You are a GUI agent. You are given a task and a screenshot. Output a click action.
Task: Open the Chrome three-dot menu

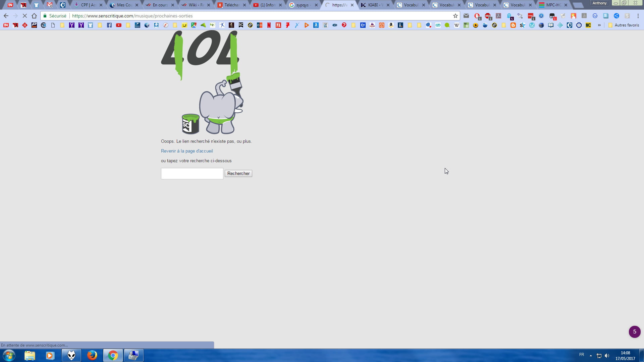tap(638, 16)
